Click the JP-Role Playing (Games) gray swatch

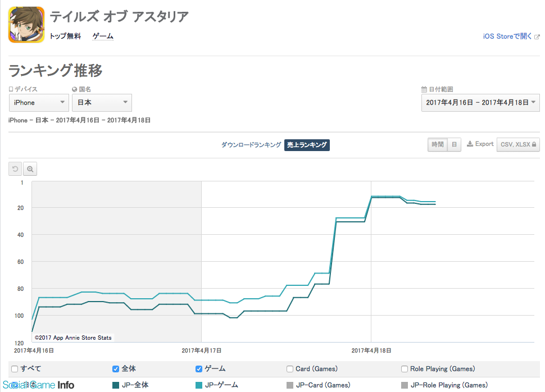[405, 385]
